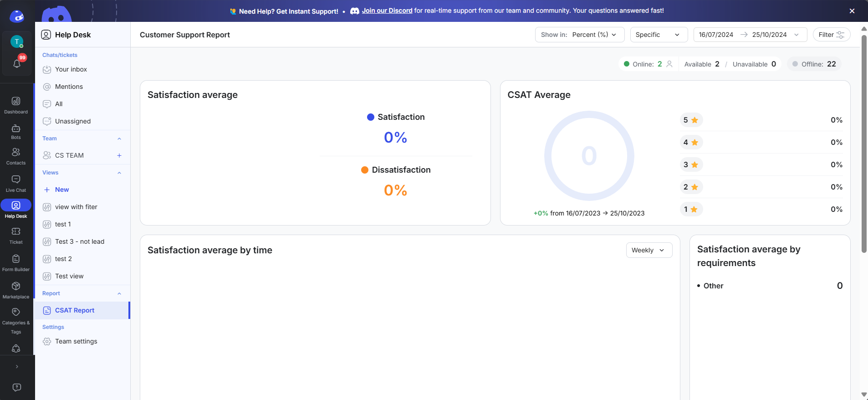Change the Weekly interval dropdown
The height and width of the screenshot is (400, 868).
coord(648,250)
